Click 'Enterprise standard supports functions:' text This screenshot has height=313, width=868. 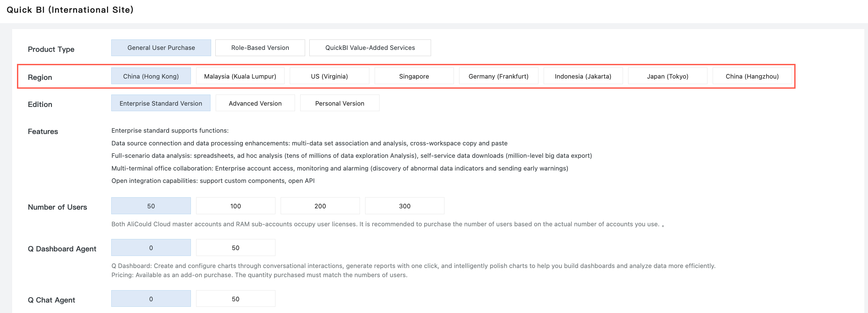point(170,130)
